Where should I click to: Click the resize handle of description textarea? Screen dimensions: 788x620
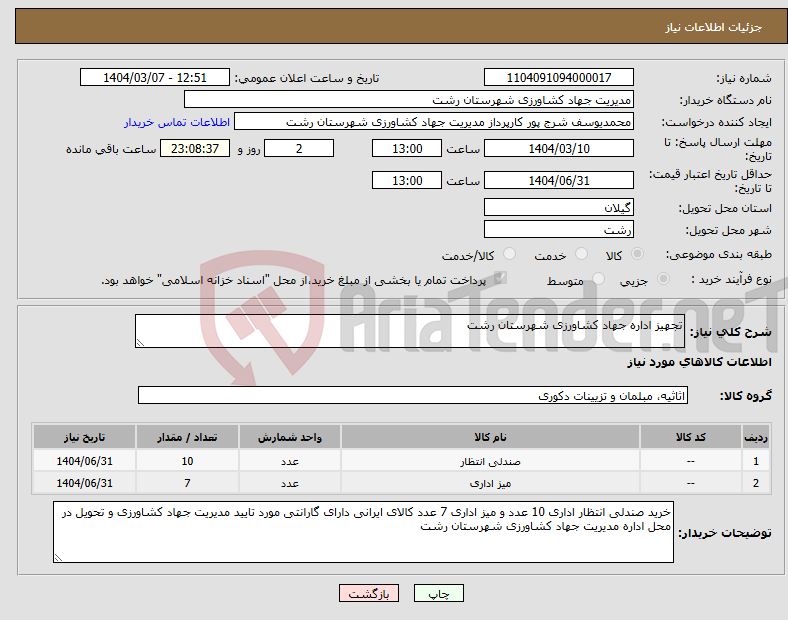[140, 343]
